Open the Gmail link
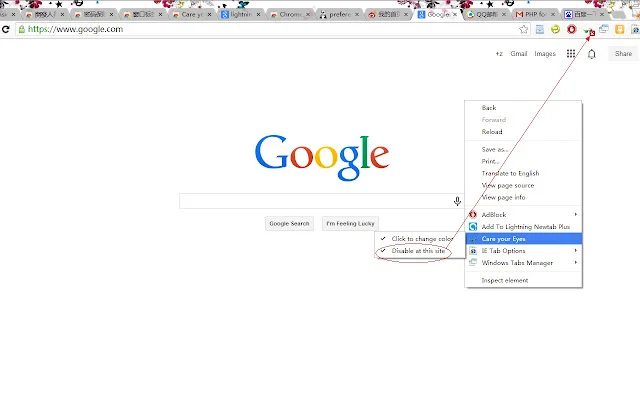 519,53
